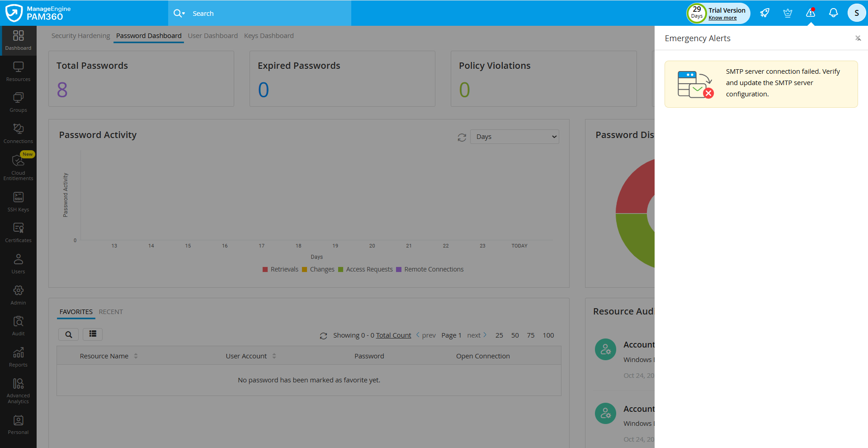Refresh the Password Activity chart
The image size is (868, 448).
pos(462,137)
